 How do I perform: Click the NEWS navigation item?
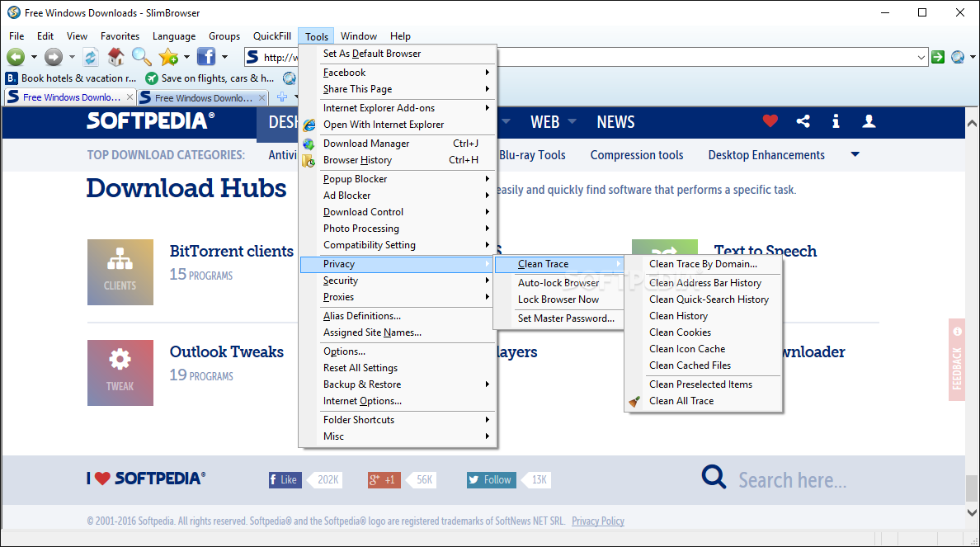(615, 122)
